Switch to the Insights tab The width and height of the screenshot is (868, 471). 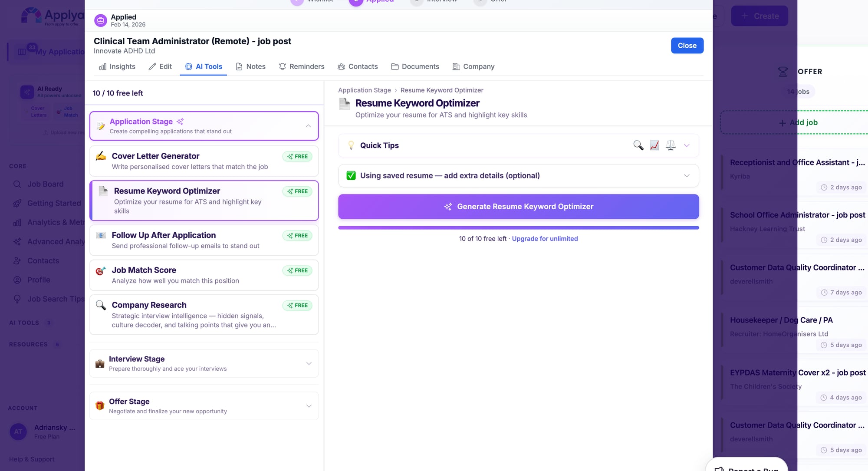click(116, 66)
